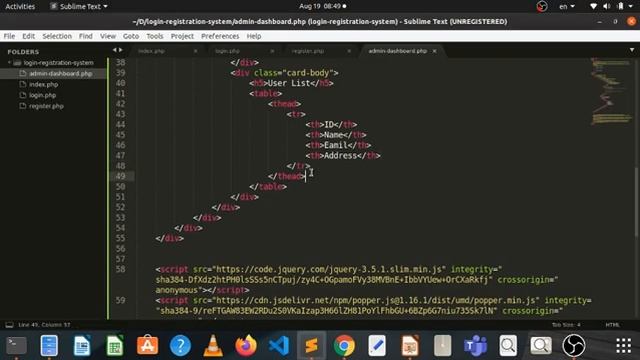
Task: Open the tab list dropdown arrow
Action: (x=632, y=50)
